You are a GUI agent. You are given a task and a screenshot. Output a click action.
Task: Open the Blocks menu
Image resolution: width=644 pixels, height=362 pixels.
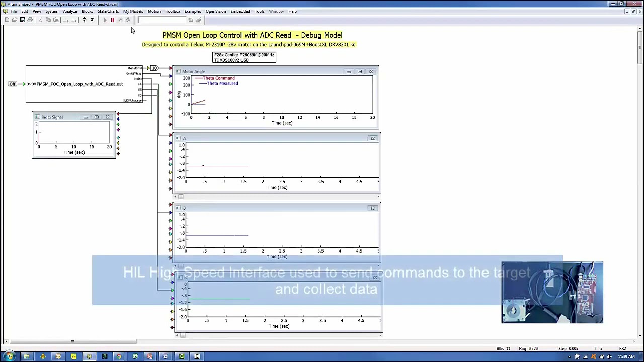coord(87,11)
